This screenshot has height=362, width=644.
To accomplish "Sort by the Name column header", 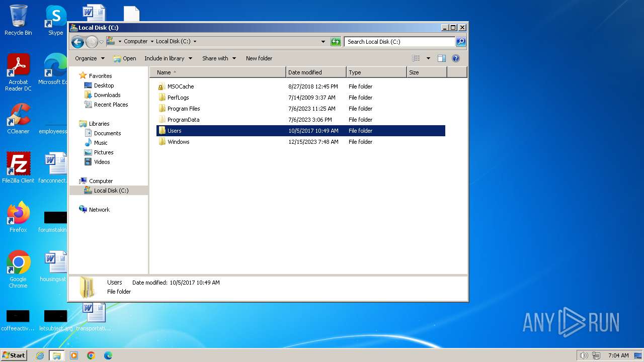I will pyautogui.click(x=217, y=72).
